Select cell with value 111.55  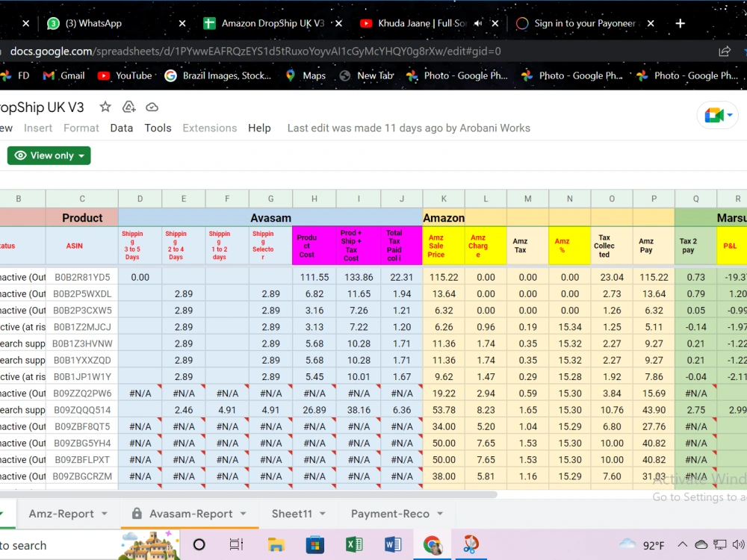click(314, 277)
